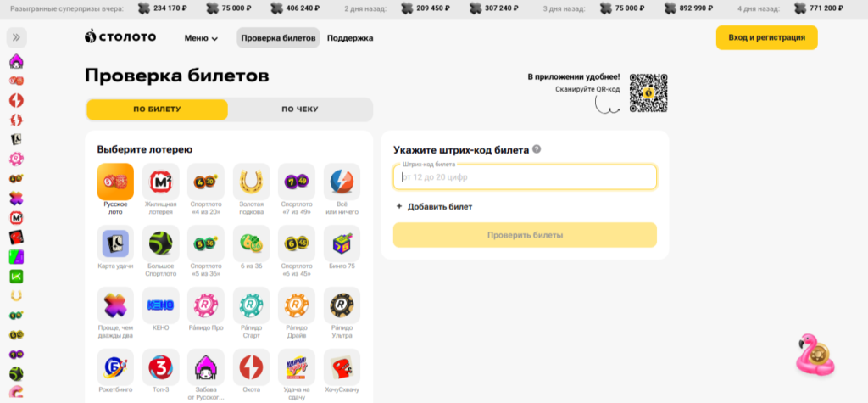Click Добавить билет
Viewport: 868px width, 403px height.
tap(435, 207)
